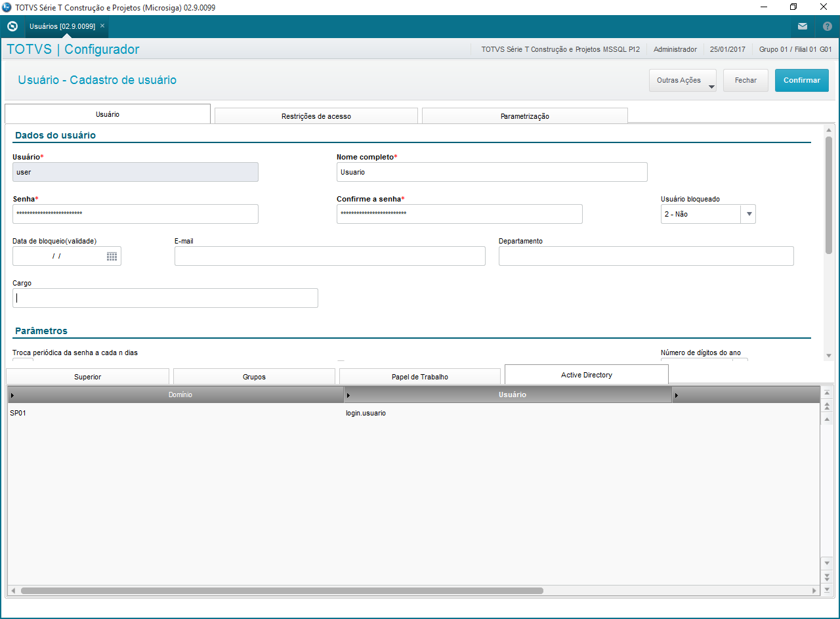Screen dimensions: 840x619
Task: Click into the Senha password field
Action: click(135, 214)
